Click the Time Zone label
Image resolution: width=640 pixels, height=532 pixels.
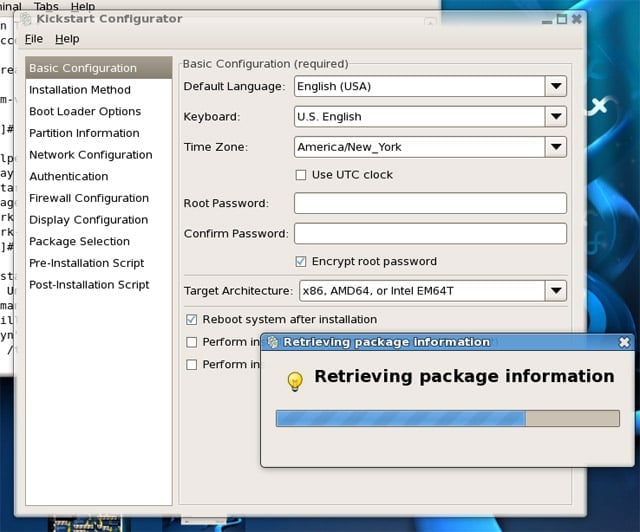(216, 147)
